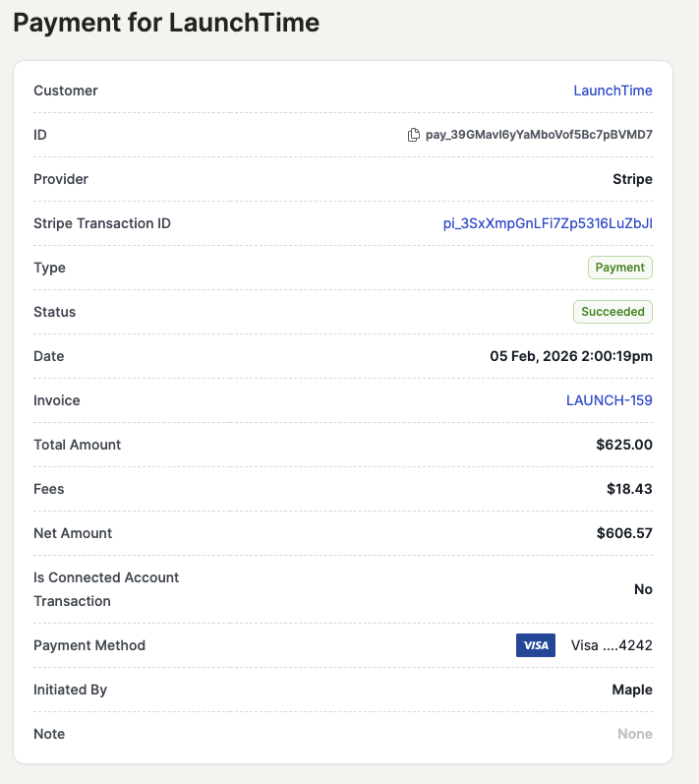The height and width of the screenshot is (784, 699).
Task: Click the $625.00 total amount
Action: point(623,445)
